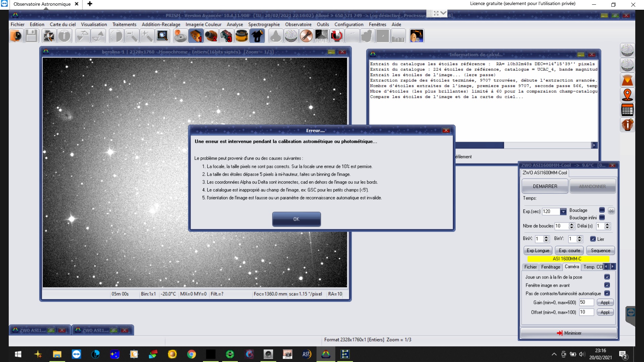Image resolution: width=644 pixels, height=362 pixels.
Task: Switch to the Fenêtrage tab
Action: pyautogui.click(x=550, y=267)
